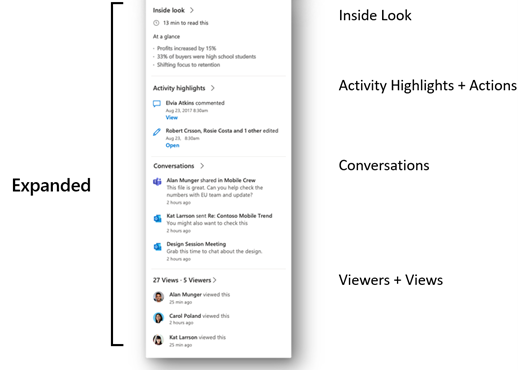520x370 pixels.
Task: Open 'Alan Munger shared in Mobile Crew' conversation
Action: 211,180
